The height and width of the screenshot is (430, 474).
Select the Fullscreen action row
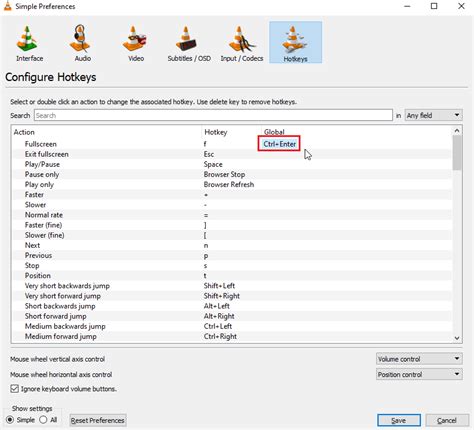click(232, 144)
